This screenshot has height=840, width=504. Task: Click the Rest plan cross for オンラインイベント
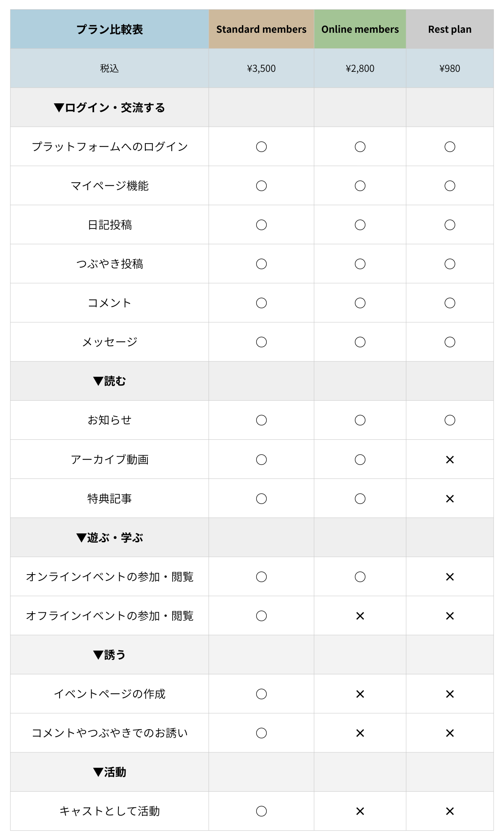point(450,577)
